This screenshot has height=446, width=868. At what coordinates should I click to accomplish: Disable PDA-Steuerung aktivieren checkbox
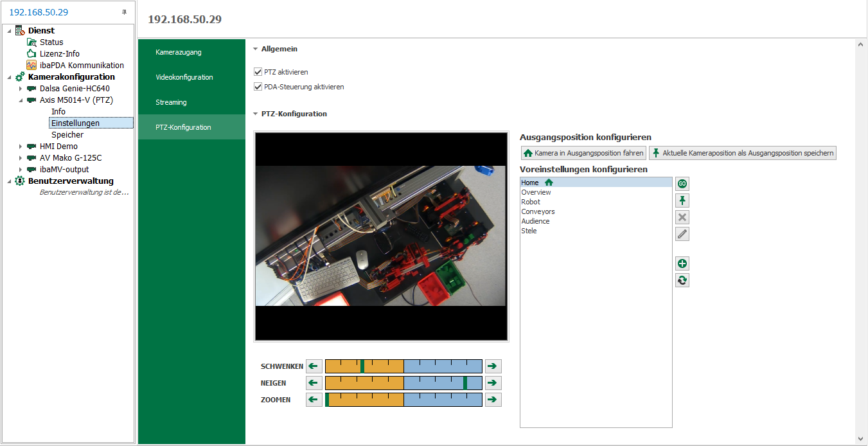tap(258, 87)
